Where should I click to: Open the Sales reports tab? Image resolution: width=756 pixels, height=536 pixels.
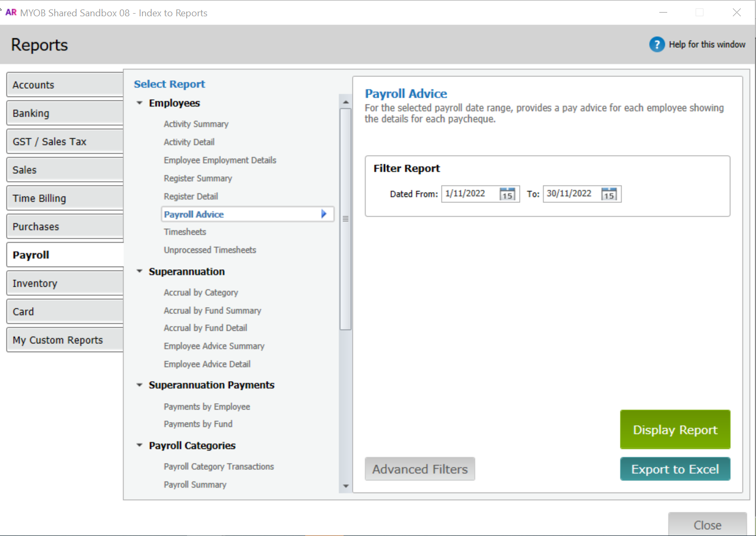(65, 170)
